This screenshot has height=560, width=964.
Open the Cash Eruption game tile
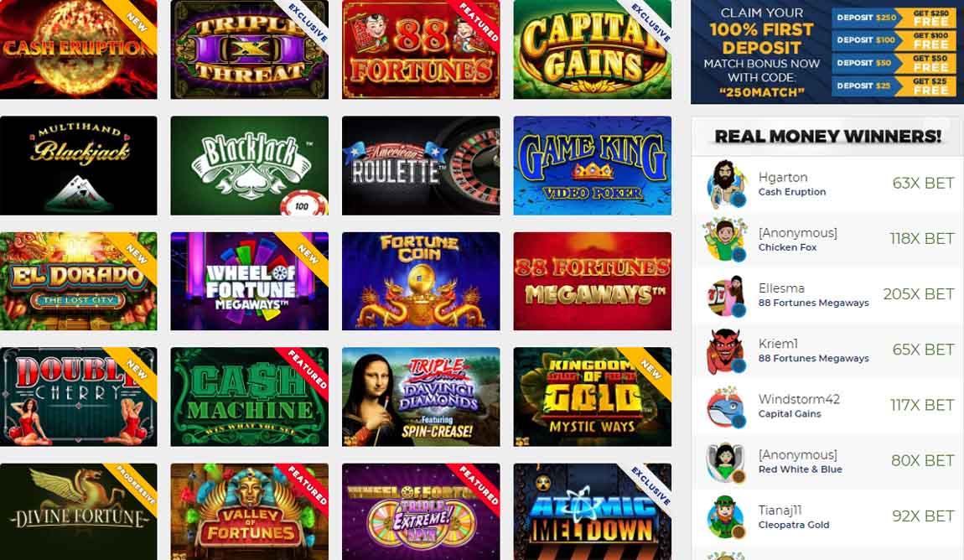click(78, 49)
